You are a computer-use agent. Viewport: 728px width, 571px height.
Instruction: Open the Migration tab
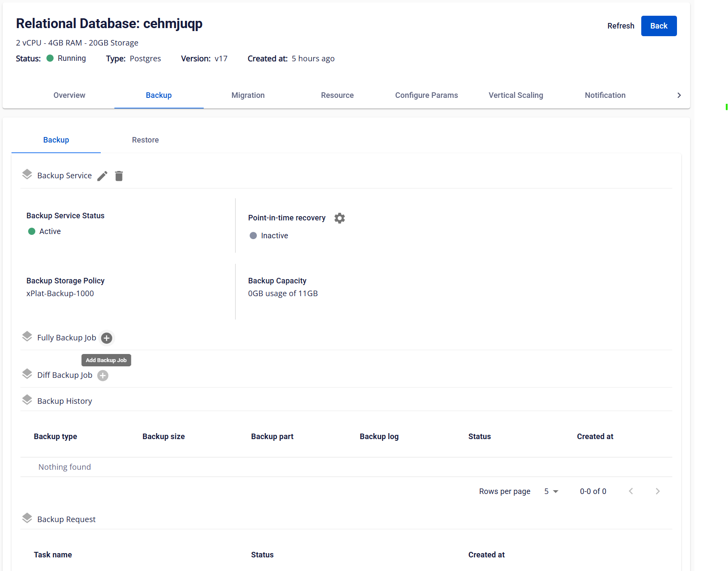point(248,95)
